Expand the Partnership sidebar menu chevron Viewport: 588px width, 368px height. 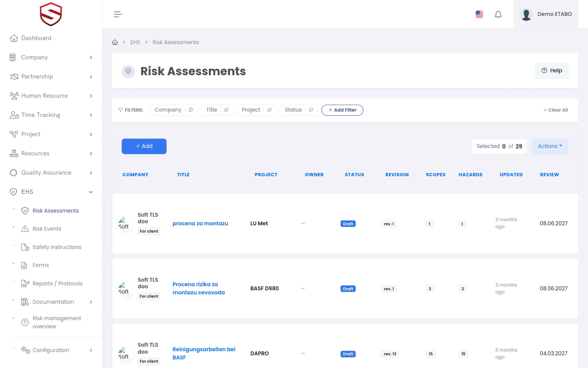91,77
